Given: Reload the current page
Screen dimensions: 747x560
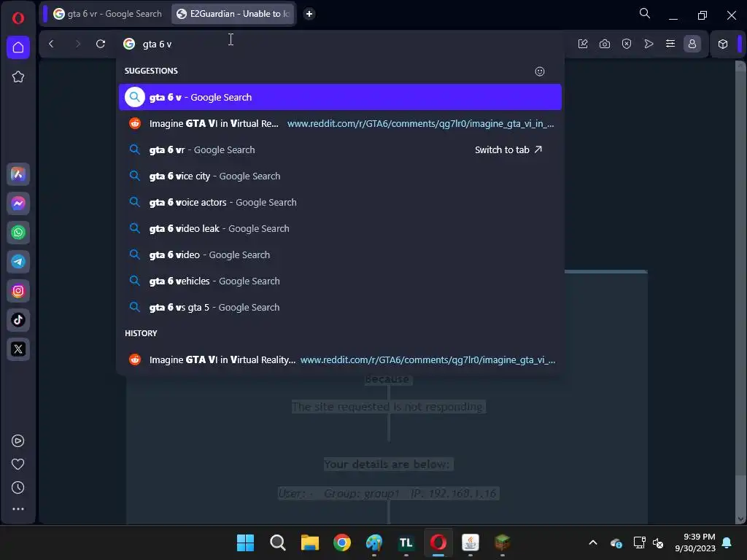Looking at the screenshot, I should pos(101,44).
